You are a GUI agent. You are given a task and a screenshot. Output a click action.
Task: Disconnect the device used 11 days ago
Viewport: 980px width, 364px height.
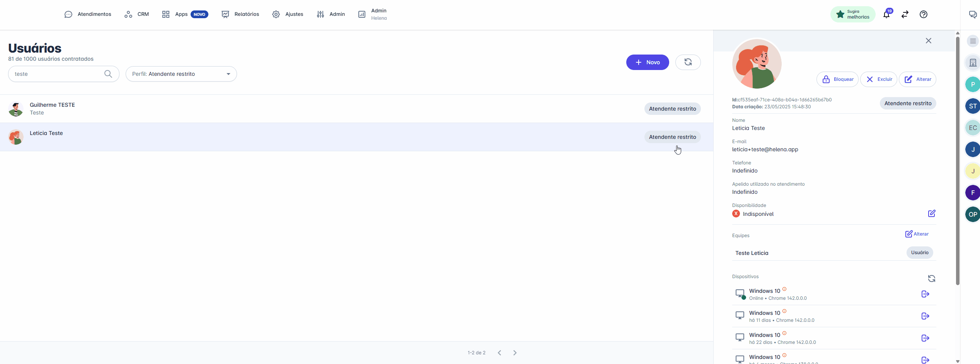tap(925, 316)
